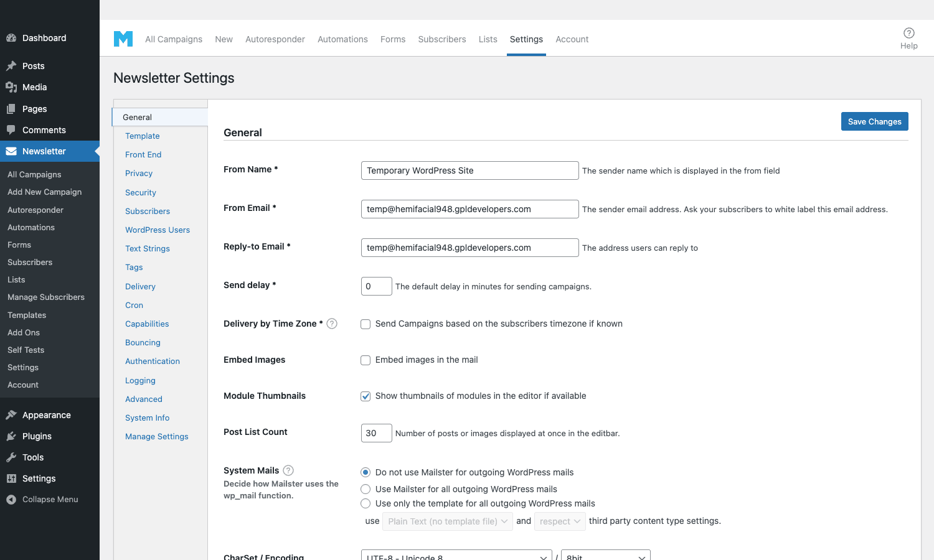Select Use only the template radio option
Viewport: 934px width, 560px height.
click(366, 503)
